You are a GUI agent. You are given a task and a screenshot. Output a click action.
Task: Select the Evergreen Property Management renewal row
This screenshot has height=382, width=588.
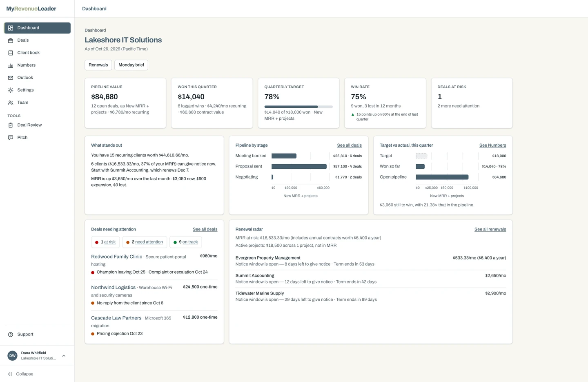[x=371, y=261]
